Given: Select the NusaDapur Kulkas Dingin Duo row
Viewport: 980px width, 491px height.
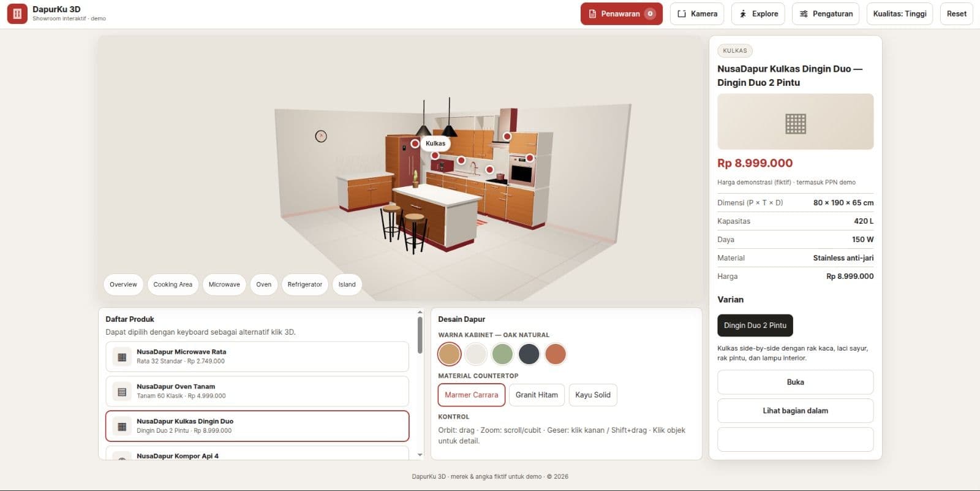Looking at the screenshot, I should pos(257,426).
